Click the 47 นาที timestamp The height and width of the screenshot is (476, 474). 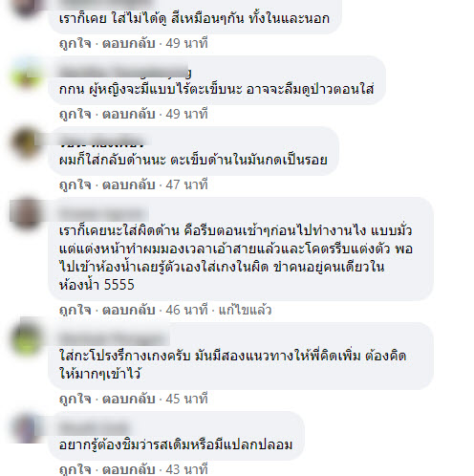[x=186, y=184]
